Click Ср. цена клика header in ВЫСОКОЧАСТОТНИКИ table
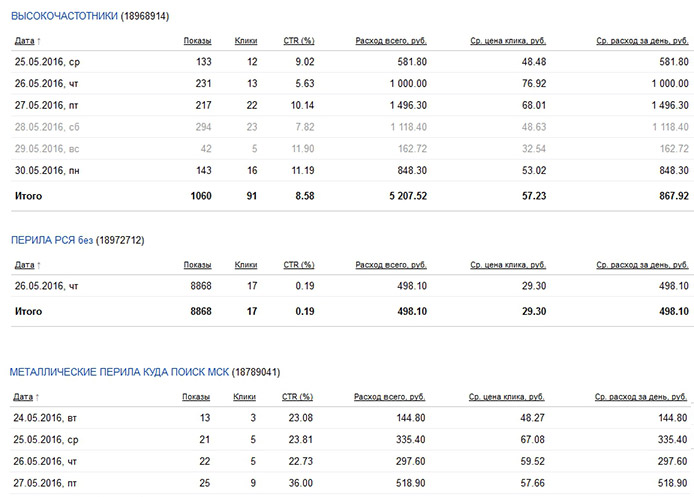 click(x=508, y=41)
